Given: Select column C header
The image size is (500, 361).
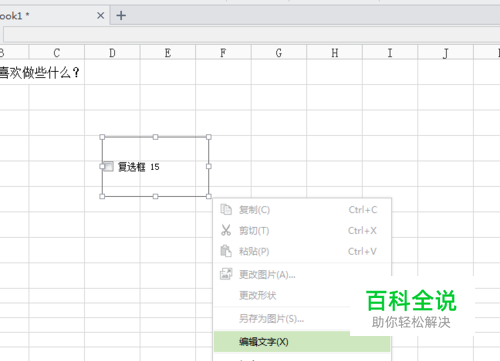Looking at the screenshot, I should click(57, 53).
